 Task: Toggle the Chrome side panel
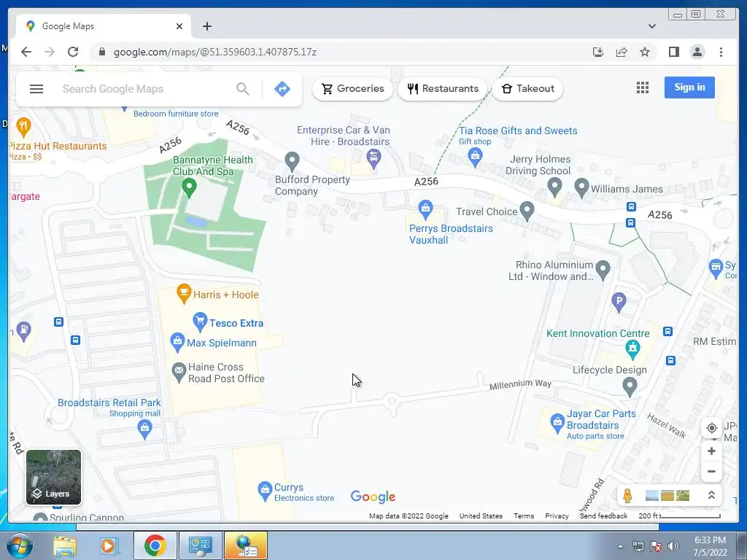673,52
